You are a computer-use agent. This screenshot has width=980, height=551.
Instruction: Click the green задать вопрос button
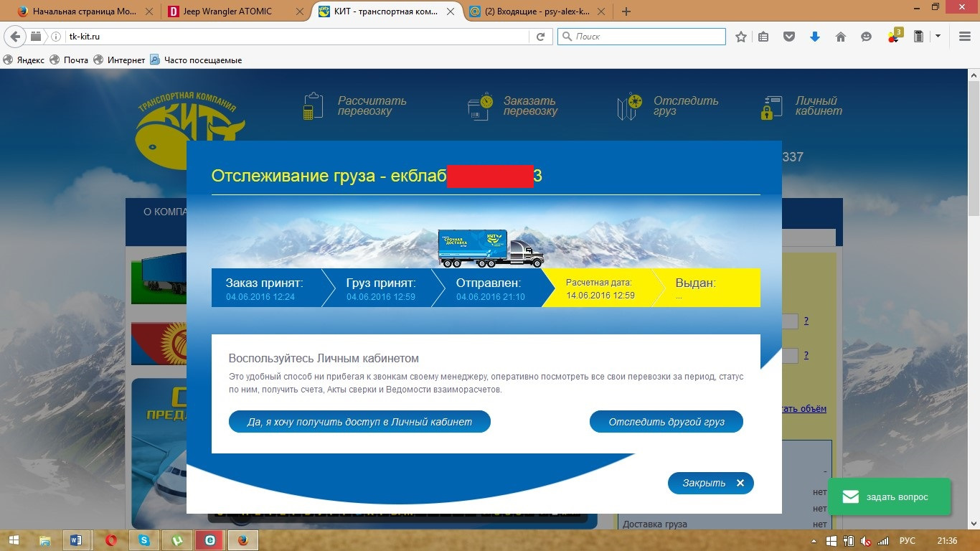point(889,496)
